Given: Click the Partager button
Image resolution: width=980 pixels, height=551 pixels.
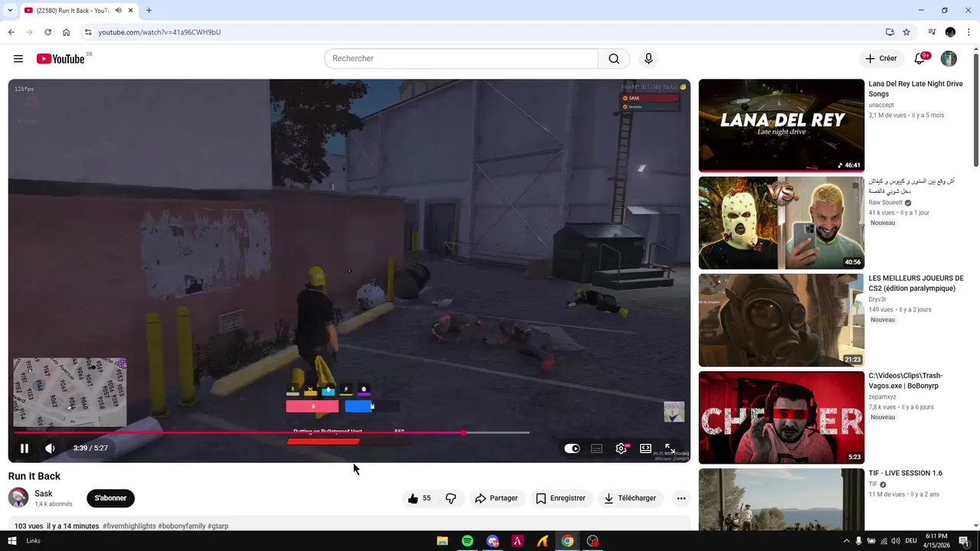Looking at the screenshot, I should click(496, 498).
